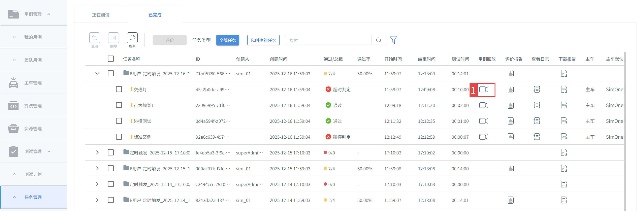Screen dimensions: 644x211
Task: View log for 碰撞测试 row
Action: tap(537, 121)
